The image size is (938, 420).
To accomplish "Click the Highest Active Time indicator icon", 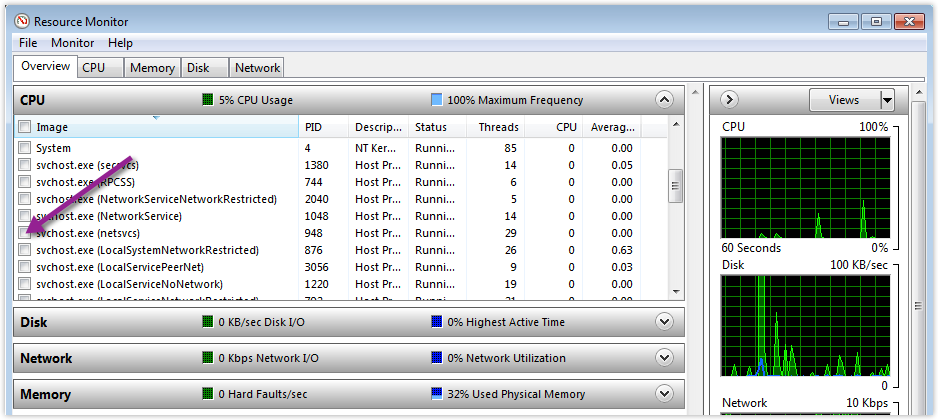I will click(436, 322).
